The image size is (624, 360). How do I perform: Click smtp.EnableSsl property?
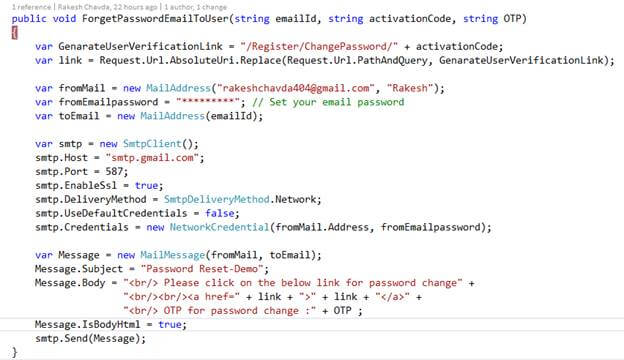76,186
